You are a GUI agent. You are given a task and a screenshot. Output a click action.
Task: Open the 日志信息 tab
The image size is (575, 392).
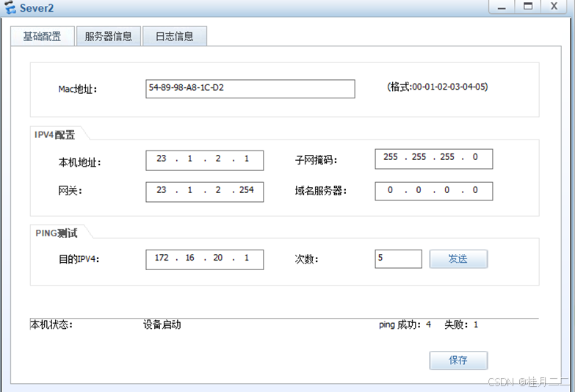(x=175, y=36)
